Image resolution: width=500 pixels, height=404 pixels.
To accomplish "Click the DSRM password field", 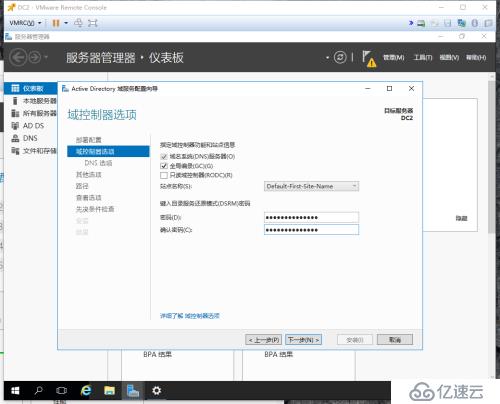I will (x=311, y=218).
